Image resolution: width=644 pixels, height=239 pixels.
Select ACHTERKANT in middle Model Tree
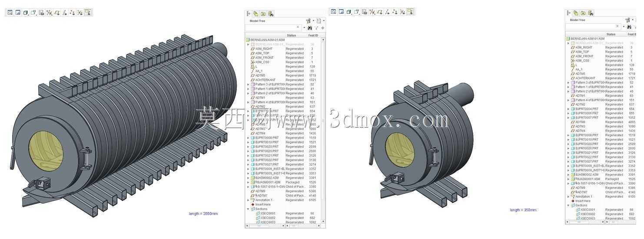tap(265, 80)
